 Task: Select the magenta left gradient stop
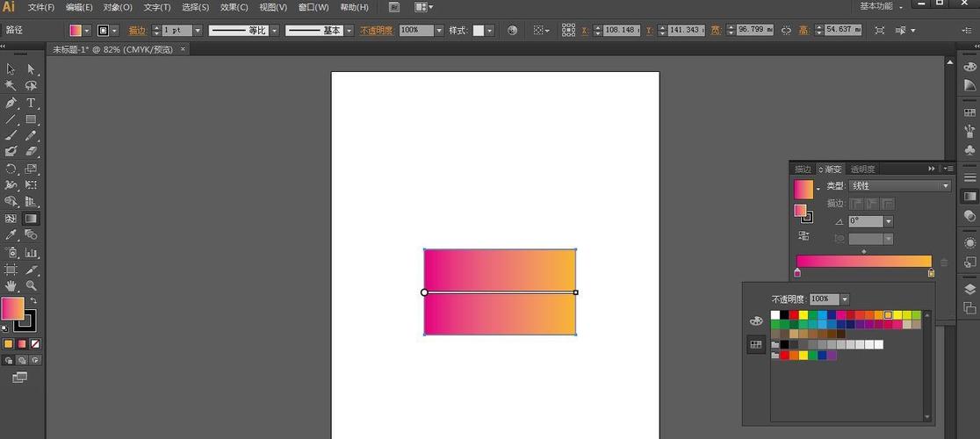point(796,273)
